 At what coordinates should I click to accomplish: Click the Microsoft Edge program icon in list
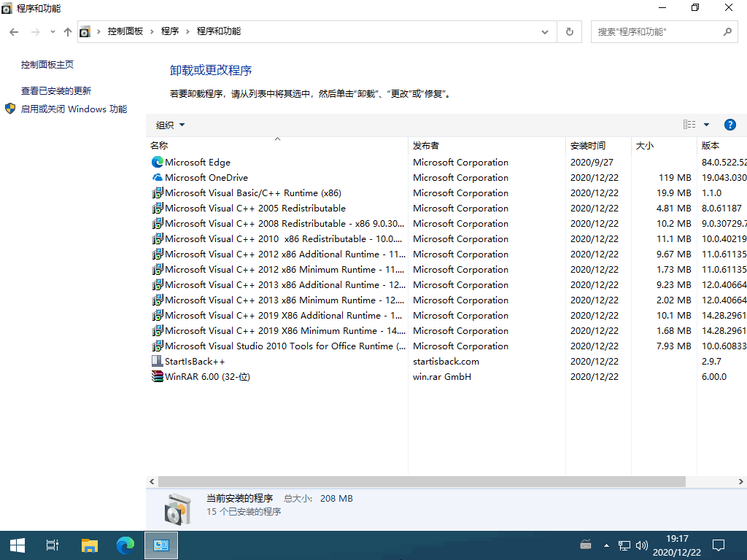(158, 163)
